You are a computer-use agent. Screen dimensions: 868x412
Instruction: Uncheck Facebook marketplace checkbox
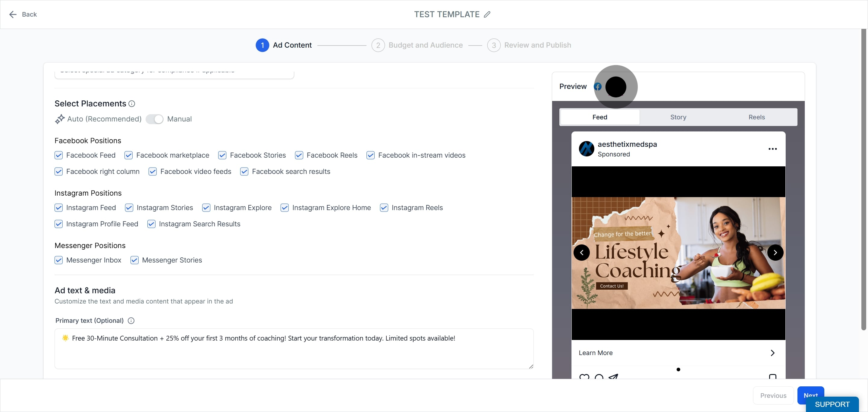click(x=128, y=155)
